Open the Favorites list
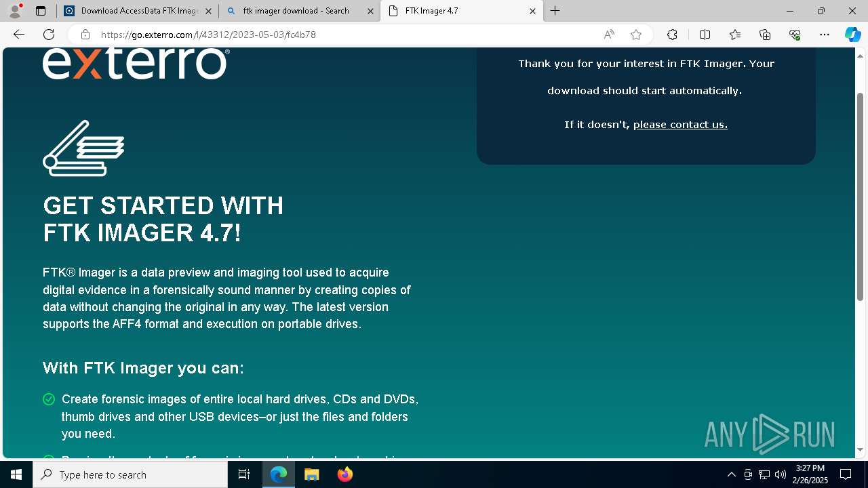Image resolution: width=868 pixels, height=488 pixels. click(735, 35)
